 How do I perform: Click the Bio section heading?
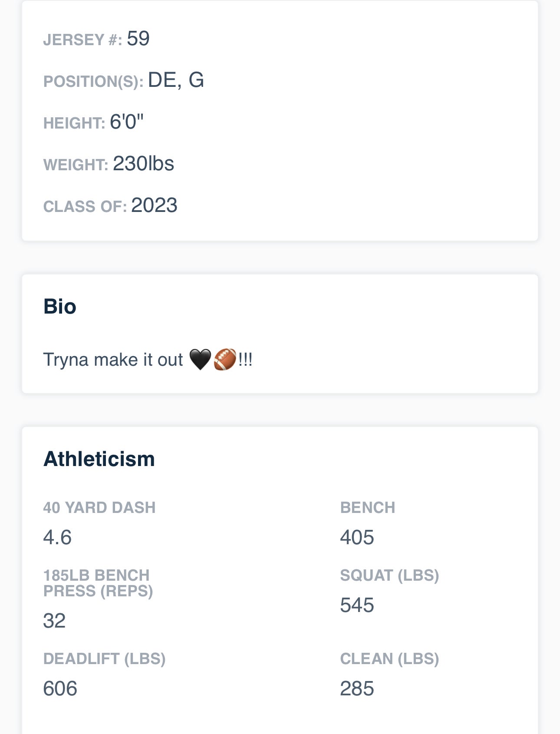click(x=60, y=307)
